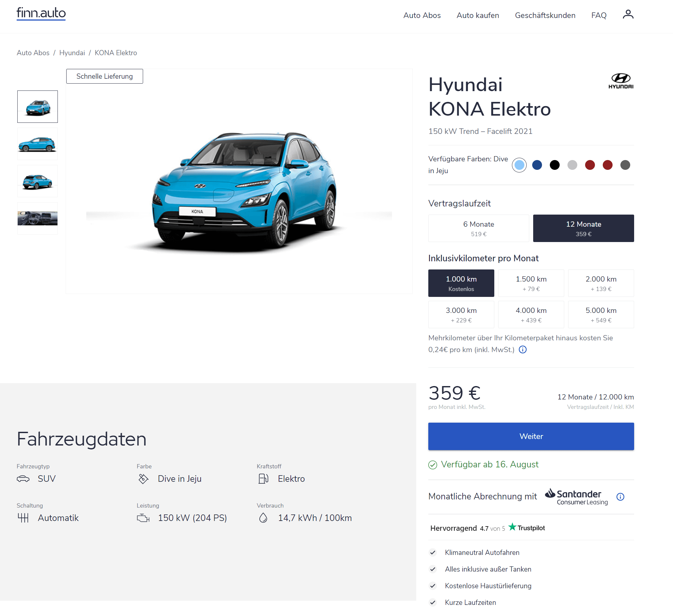Go to Geschäftskunden in navigation
The height and width of the screenshot is (616, 673).
click(545, 15)
